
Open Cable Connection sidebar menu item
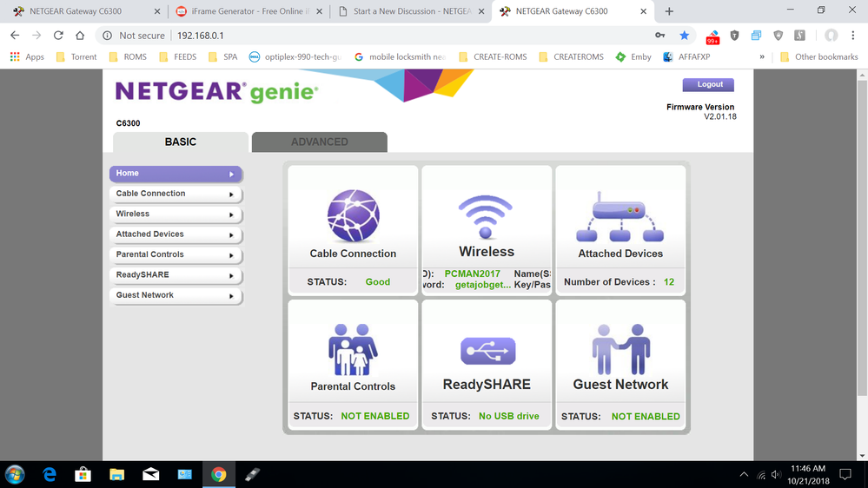(176, 194)
